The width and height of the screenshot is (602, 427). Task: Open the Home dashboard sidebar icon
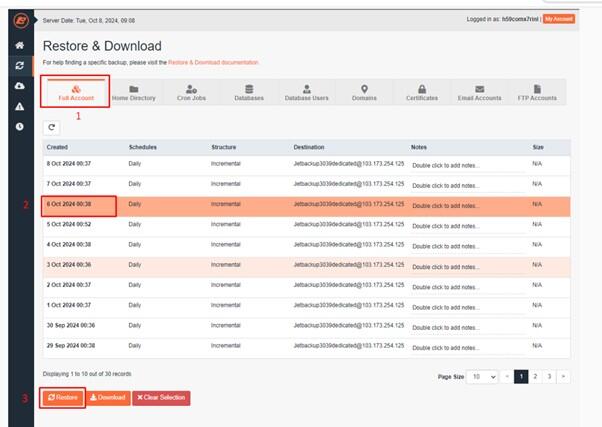coord(20,45)
